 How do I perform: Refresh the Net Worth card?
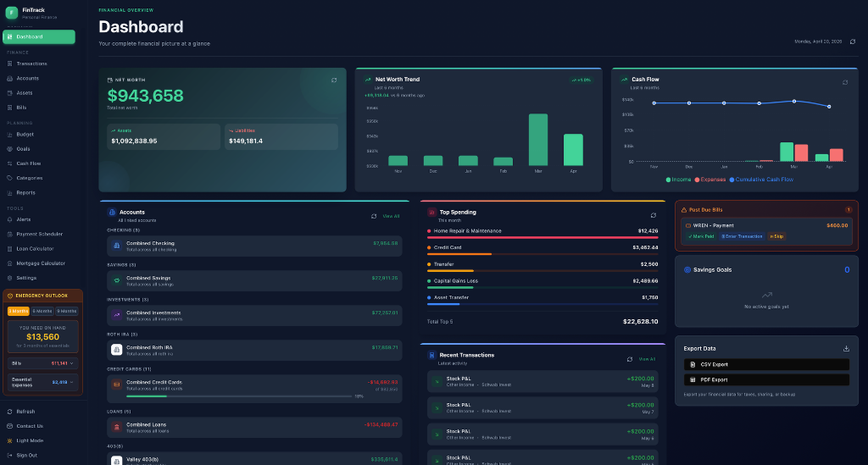pos(334,80)
